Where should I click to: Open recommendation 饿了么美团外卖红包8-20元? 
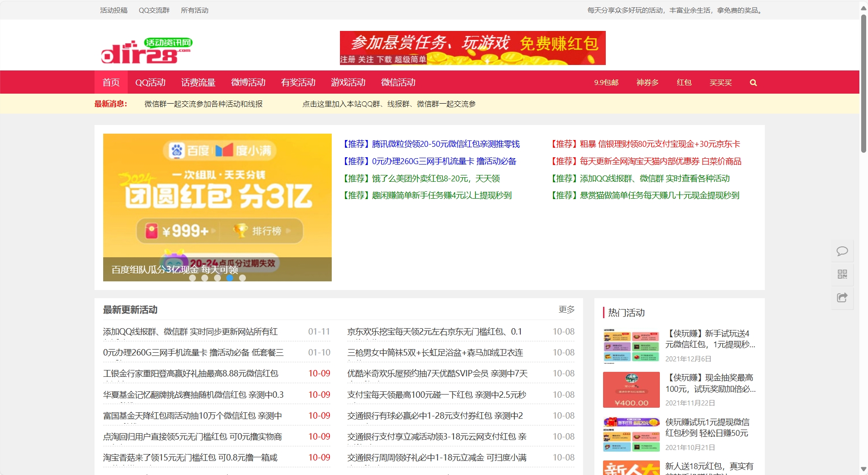click(x=420, y=179)
